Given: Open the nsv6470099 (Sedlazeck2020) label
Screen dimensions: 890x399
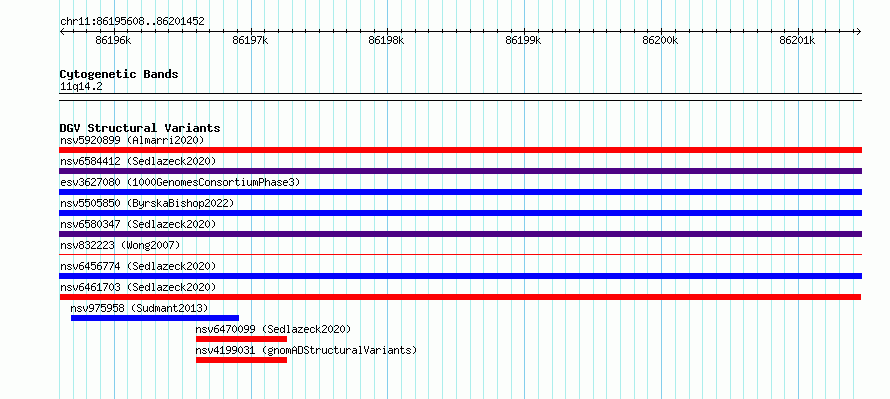Looking at the screenshot, I should 274,329.
